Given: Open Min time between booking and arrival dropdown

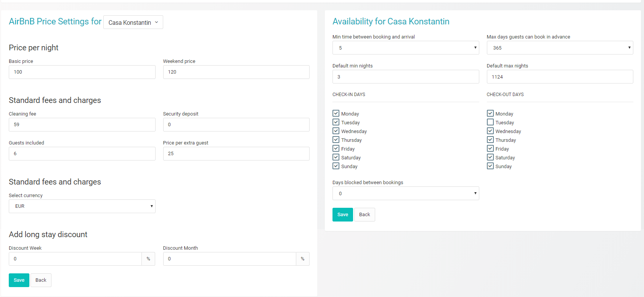Looking at the screenshot, I should 406,48.
